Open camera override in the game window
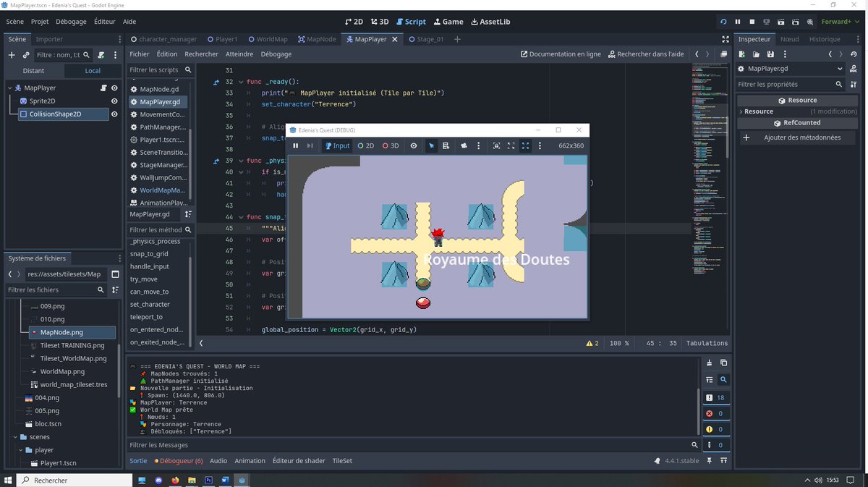Image resolution: width=868 pixels, height=487 pixels. 464,145
